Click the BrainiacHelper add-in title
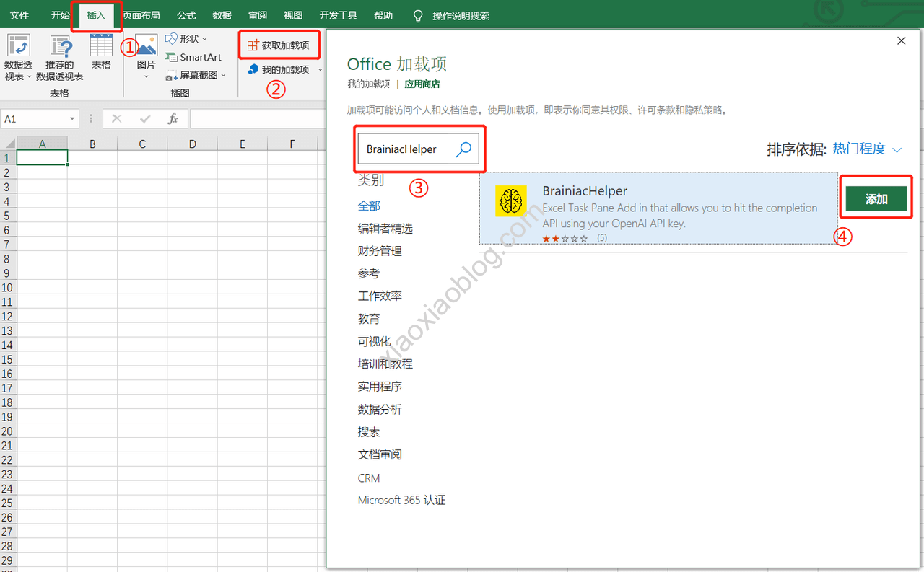Screen dimensions: 924x572 point(585,191)
